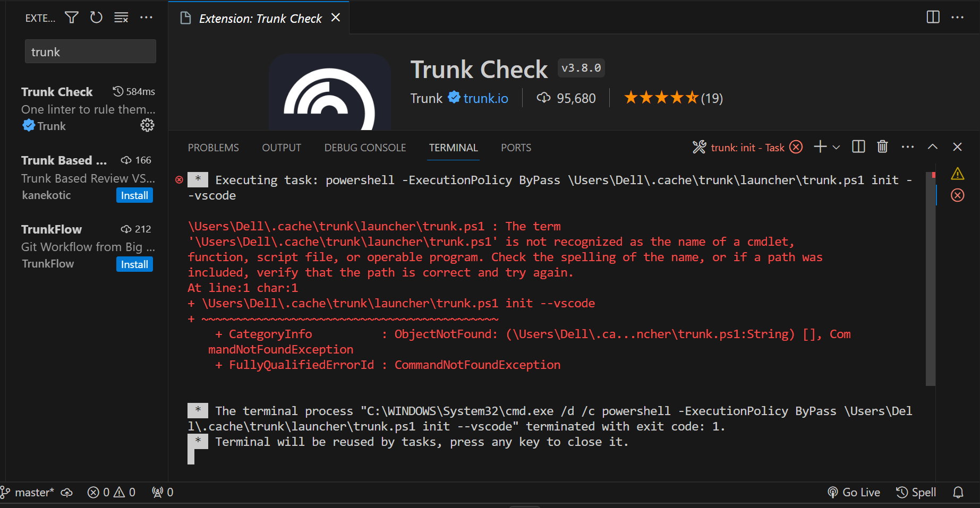Start the Go Live server
This screenshot has width=980, height=508.
(x=854, y=493)
